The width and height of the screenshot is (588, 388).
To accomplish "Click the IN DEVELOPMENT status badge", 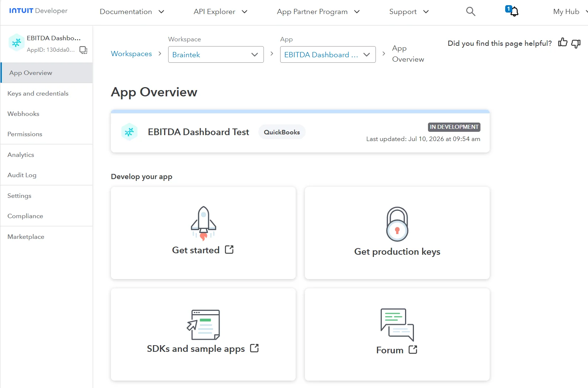I will (x=454, y=127).
